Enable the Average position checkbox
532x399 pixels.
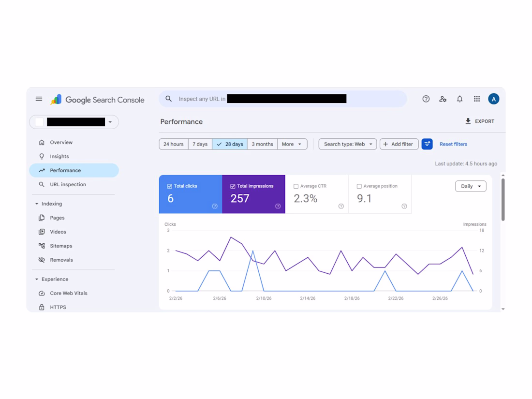[359, 186]
